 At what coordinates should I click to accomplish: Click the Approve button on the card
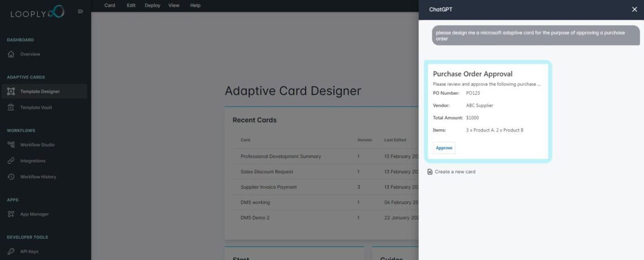pyautogui.click(x=444, y=148)
